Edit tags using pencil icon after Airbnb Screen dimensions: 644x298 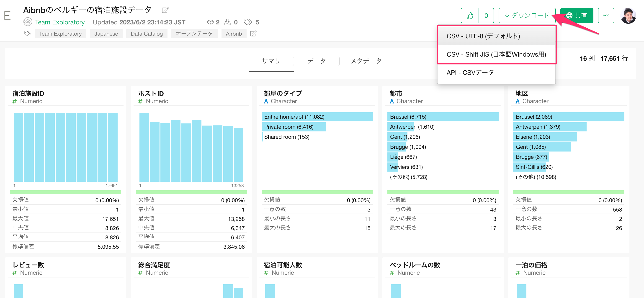click(253, 34)
